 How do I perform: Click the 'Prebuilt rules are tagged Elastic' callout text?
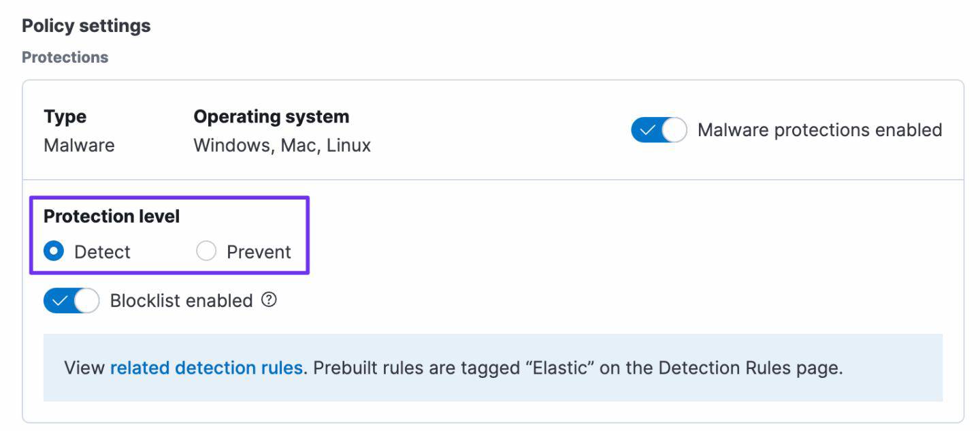[577, 368]
